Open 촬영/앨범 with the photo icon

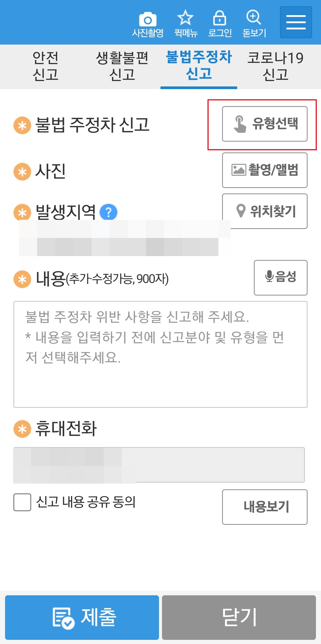coord(264,170)
